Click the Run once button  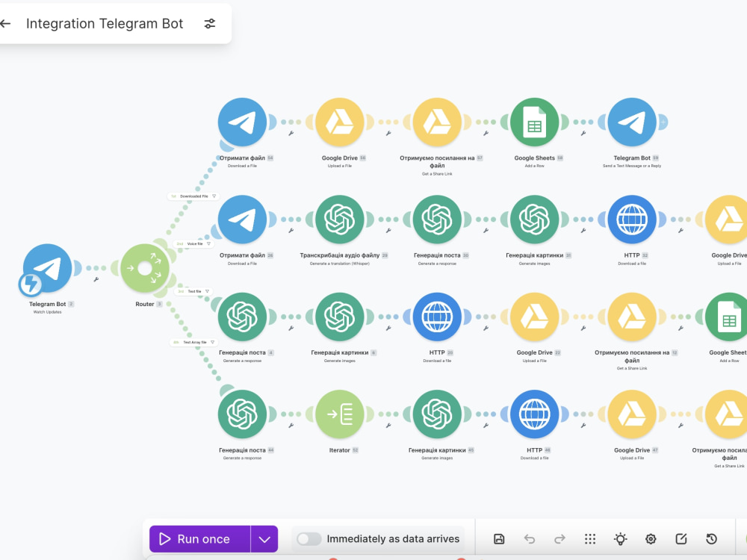[199, 539]
